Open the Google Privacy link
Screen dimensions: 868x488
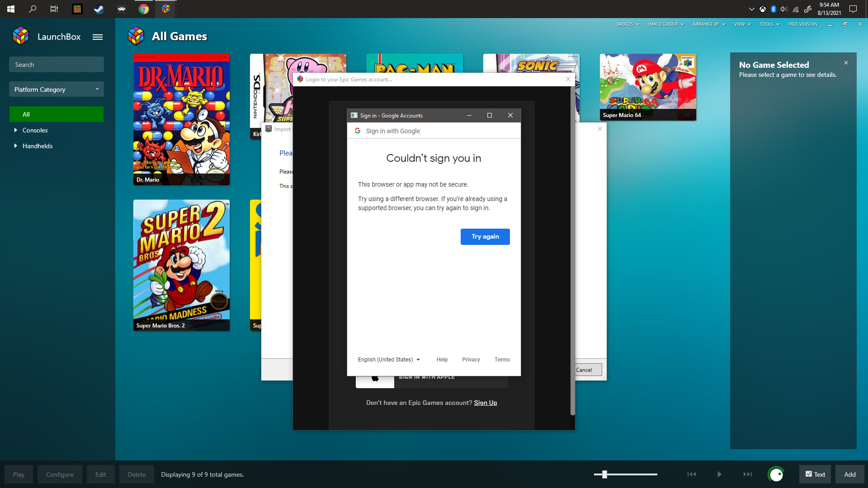click(471, 360)
